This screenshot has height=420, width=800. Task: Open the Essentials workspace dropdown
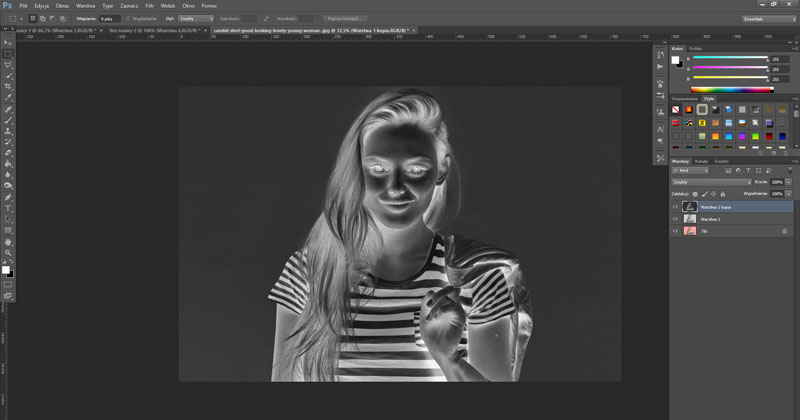click(768, 18)
